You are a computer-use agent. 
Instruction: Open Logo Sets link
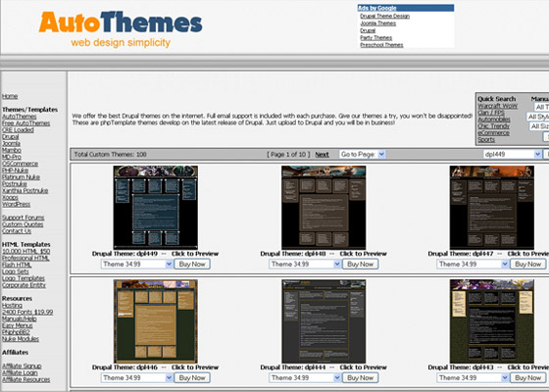tap(16, 271)
